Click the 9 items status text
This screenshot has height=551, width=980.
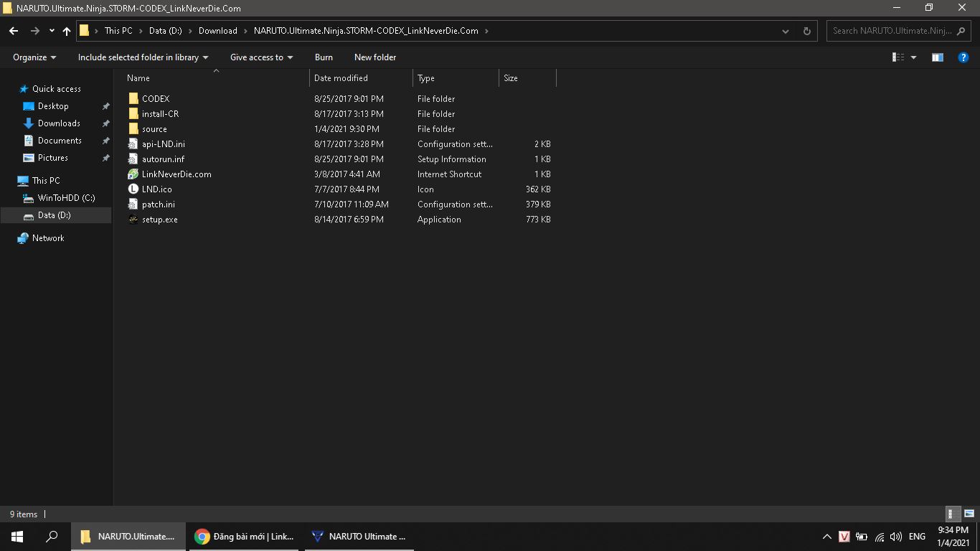[24, 514]
